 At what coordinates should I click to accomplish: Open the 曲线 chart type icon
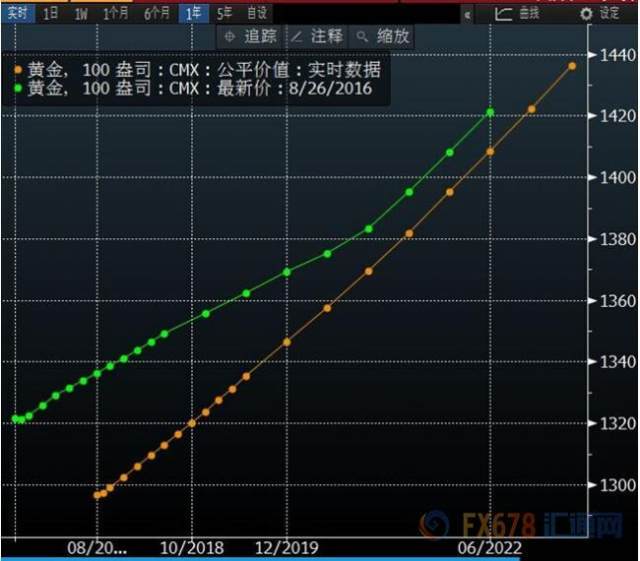[517, 14]
